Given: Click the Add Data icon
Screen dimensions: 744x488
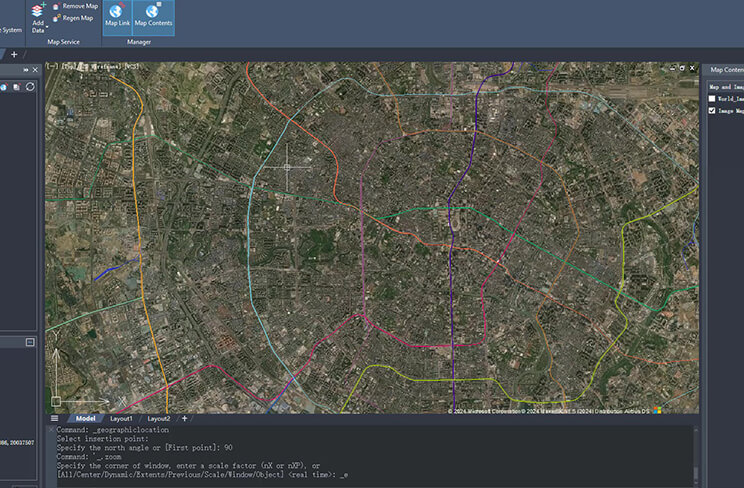Looking at the screenshot, I should coord(38,10).
